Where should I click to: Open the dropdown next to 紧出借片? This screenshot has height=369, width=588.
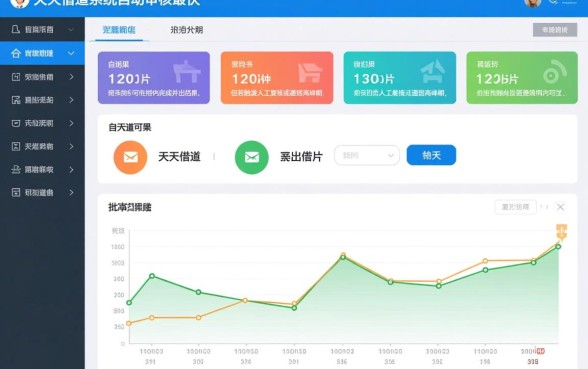tap(367, 155)
